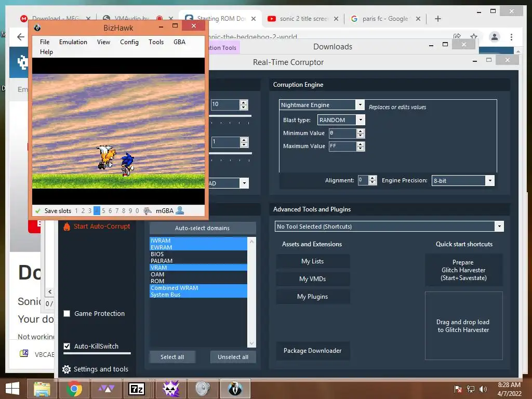The height and width of the screenshot is (399, 532).
Task: Open the Nightmare Engine dropdown
Action: coord(360,105)
